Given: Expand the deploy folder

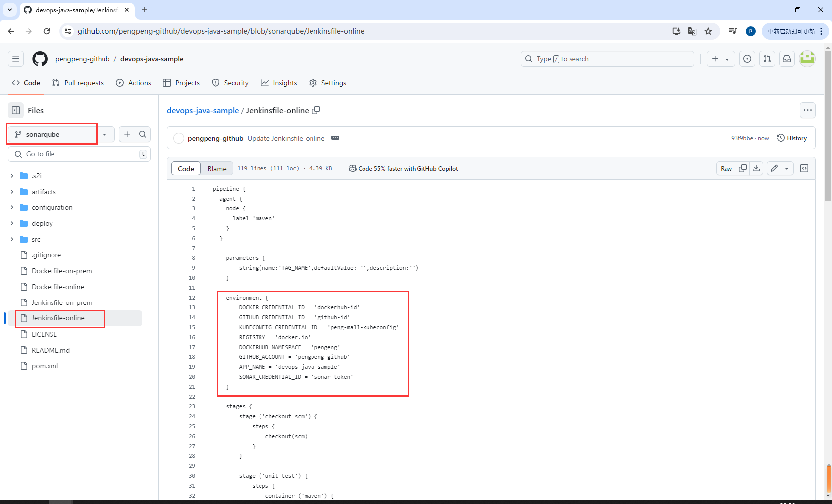Looking at the screenshot, I should 12,223.
